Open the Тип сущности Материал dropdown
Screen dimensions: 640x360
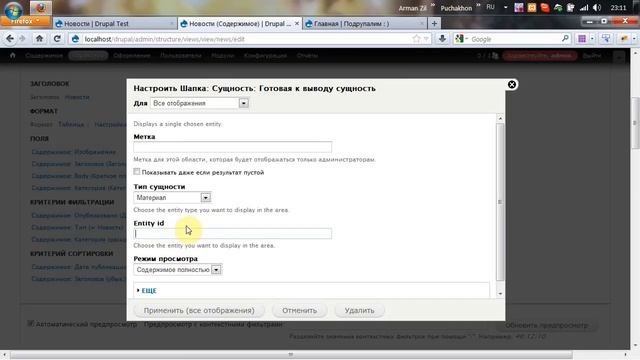(172, 198)
